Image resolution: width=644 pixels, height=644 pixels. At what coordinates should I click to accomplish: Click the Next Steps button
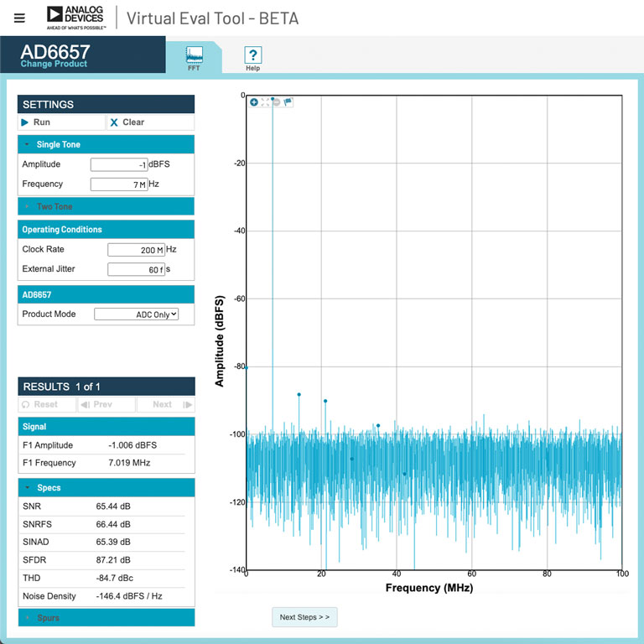[x=304, y=617]
